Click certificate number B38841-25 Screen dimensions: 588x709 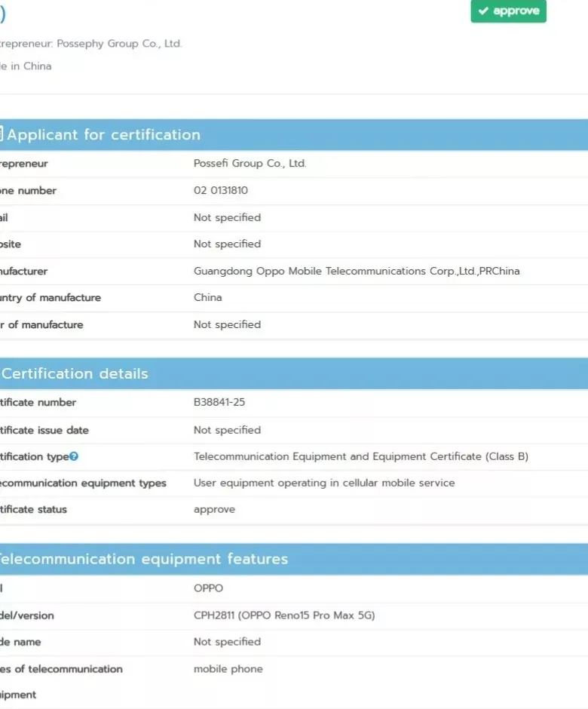[x=219, y=402]
